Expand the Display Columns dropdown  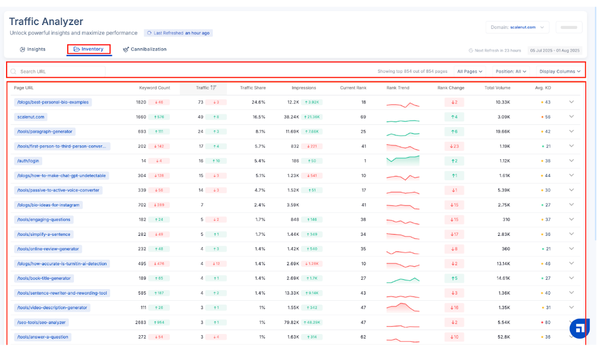coord(559,72)
